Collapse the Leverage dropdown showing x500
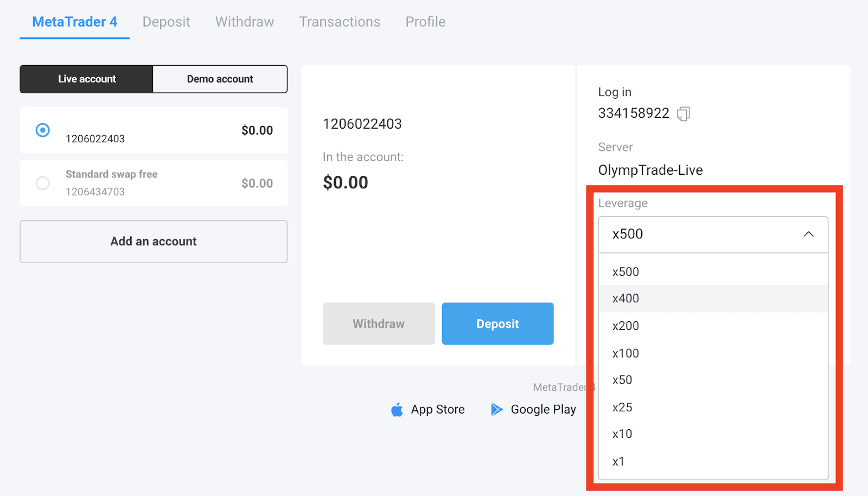 click(713, 234)
